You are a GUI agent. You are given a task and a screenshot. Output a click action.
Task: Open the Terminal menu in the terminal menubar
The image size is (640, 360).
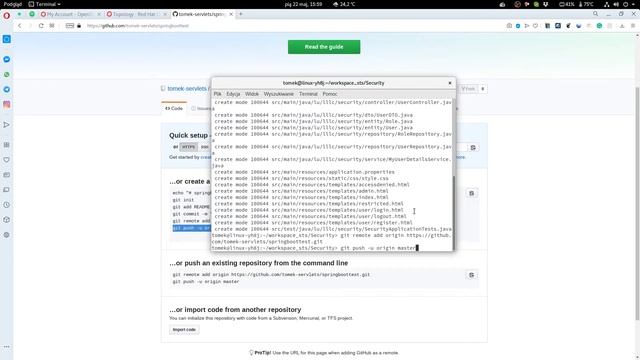(308, 94)
